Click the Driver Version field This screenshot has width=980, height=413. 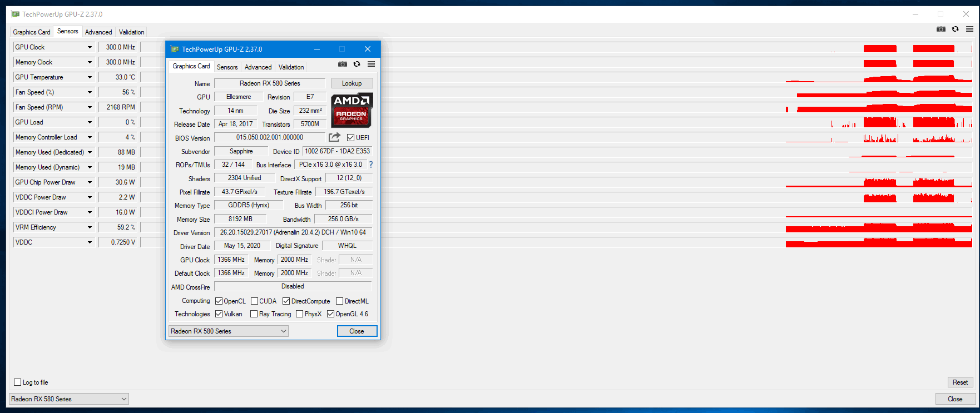point(293,232)
